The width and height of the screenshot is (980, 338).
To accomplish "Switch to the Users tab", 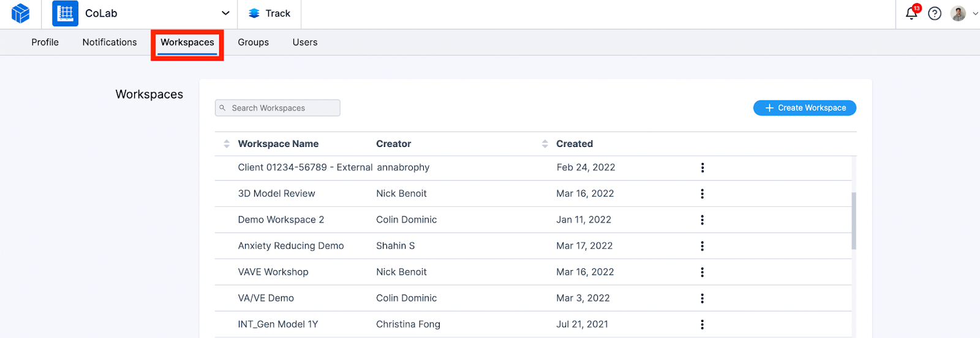I will point(305,42).
